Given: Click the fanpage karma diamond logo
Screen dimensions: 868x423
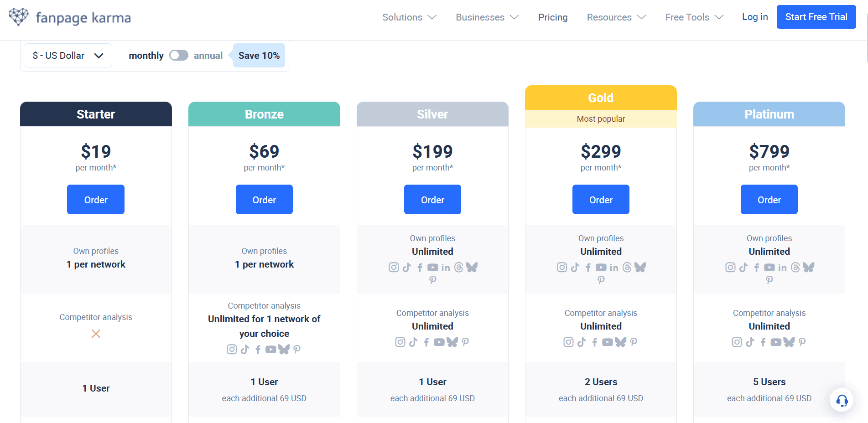Looking at the screenshot, I should pos(18,16).
